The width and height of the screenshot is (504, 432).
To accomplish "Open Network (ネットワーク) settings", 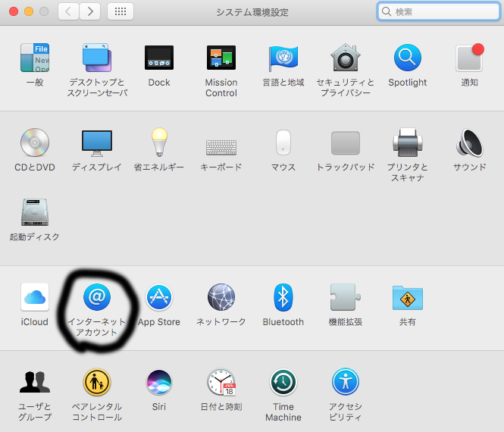I will pyautogui.click(x=221, y=298).
